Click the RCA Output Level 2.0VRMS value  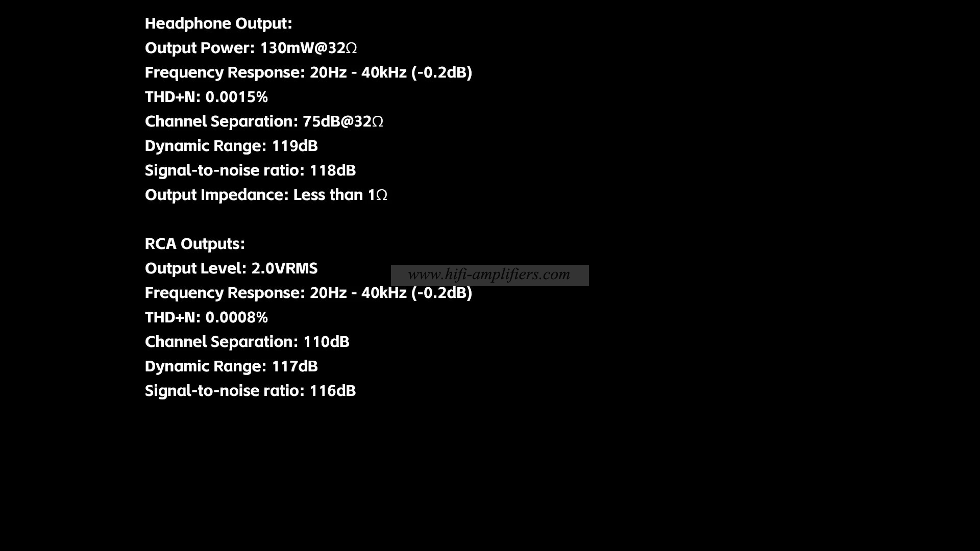(283, 268)
